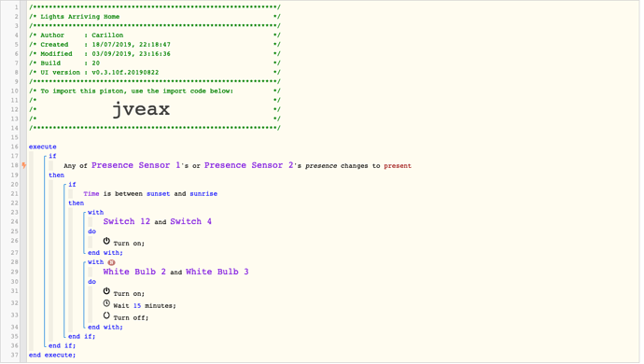644x364 pixels.
Task: Click the Build 20 comment line
Action: click(154, 63)
